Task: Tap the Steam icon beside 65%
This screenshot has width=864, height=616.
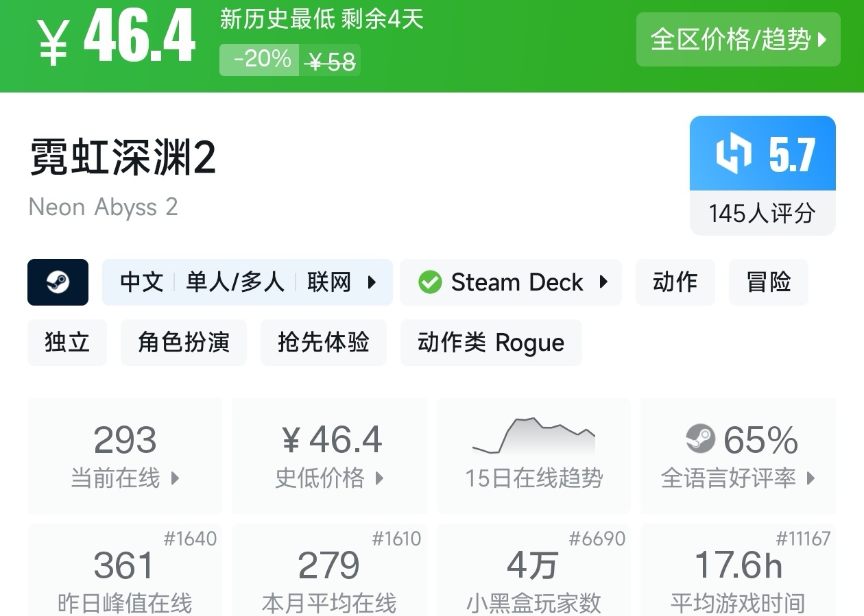Action: pos(700,439)
